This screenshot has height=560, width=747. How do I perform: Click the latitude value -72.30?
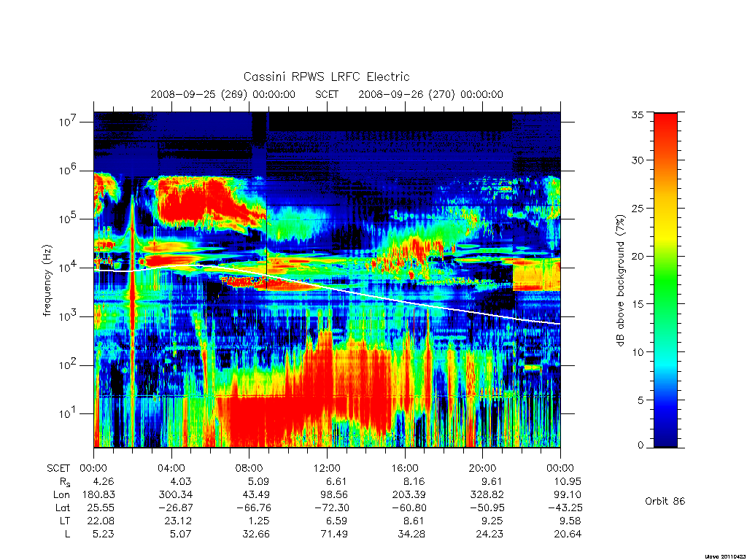click(x=331, y=507)
